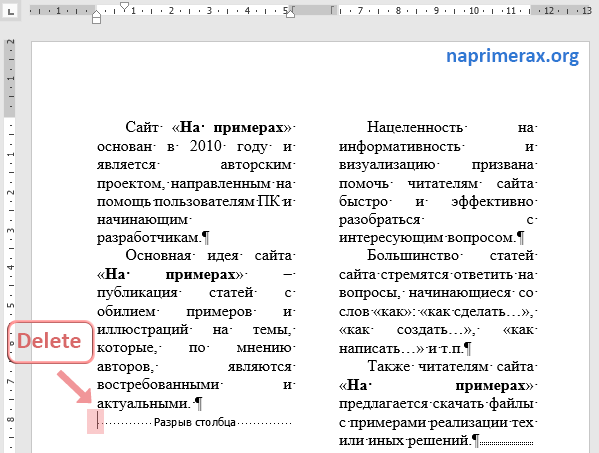Click the word 'Основная'

(158, 256)
